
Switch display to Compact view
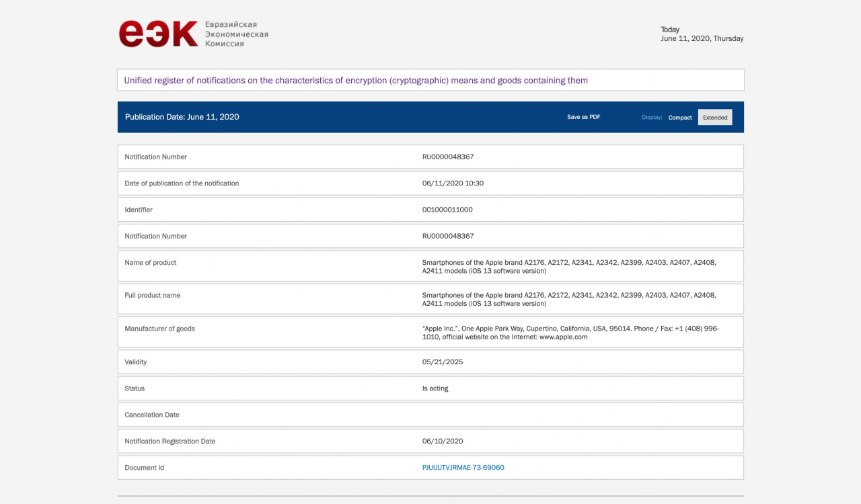[680, 118]
